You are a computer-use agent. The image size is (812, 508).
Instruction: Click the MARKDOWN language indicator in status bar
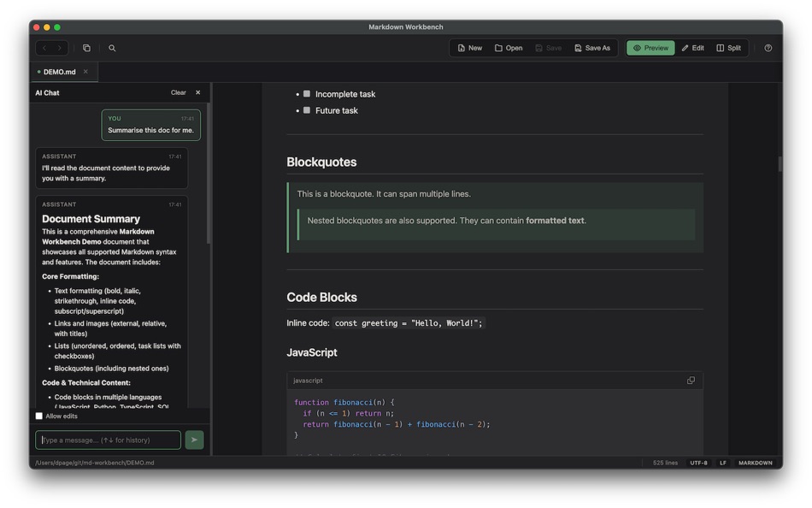click(755, 463)
